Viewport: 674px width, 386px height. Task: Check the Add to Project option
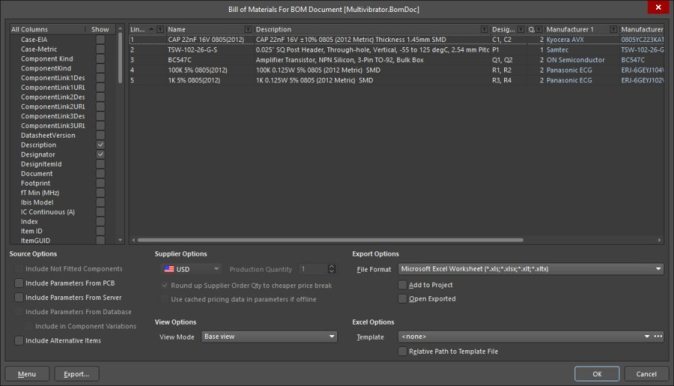click(402, 285)
